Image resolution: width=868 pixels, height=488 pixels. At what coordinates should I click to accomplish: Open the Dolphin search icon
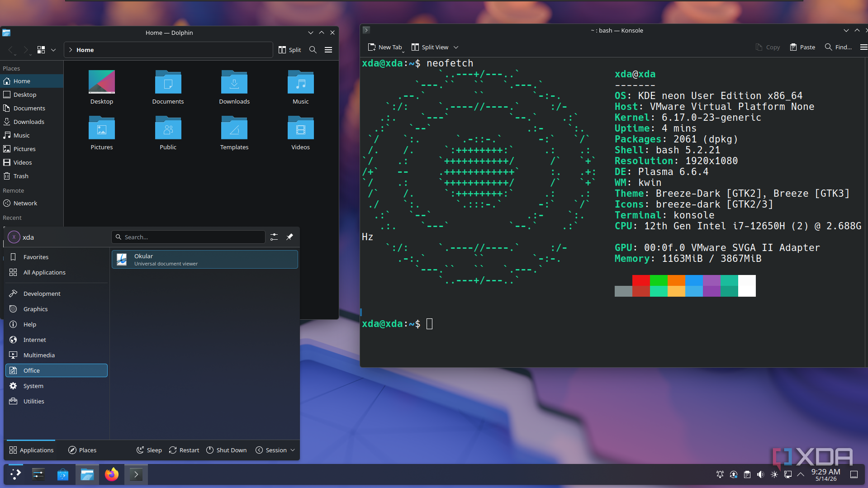[313, 50]
